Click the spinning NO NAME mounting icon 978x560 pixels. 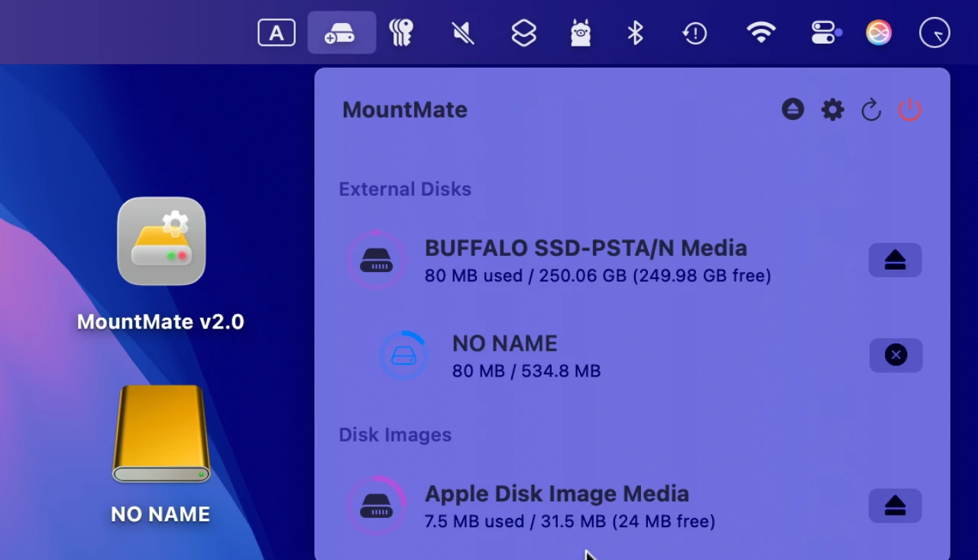[x=403, y=354]
